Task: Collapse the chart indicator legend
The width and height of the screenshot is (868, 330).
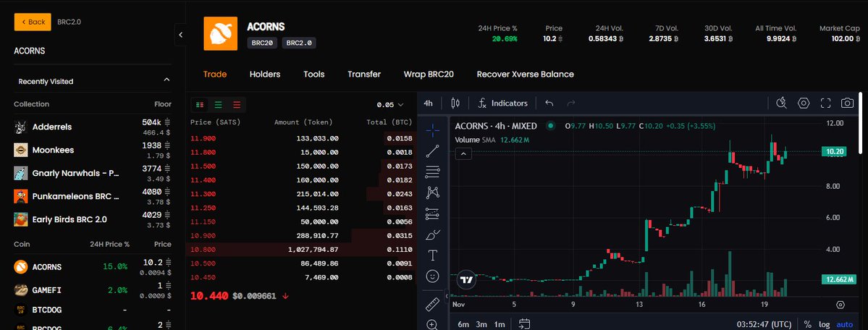Action: pos(463,153)
